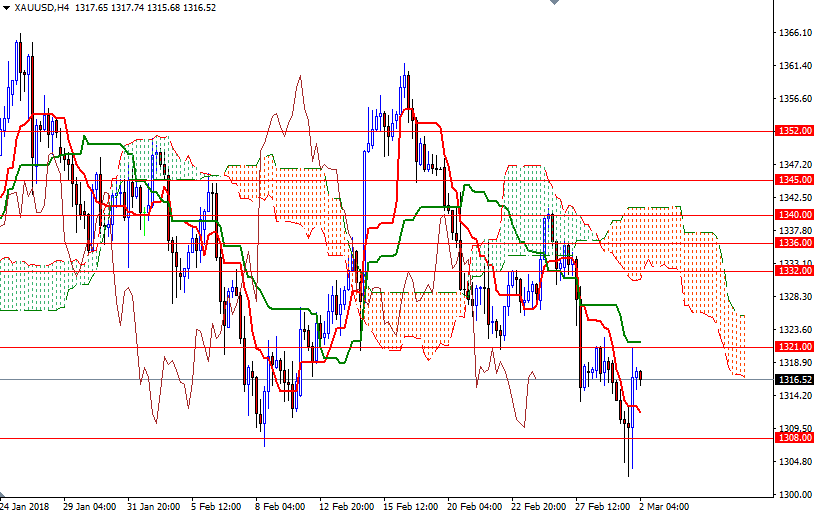Select the 1345.00 red price label

tap(794, 180)
